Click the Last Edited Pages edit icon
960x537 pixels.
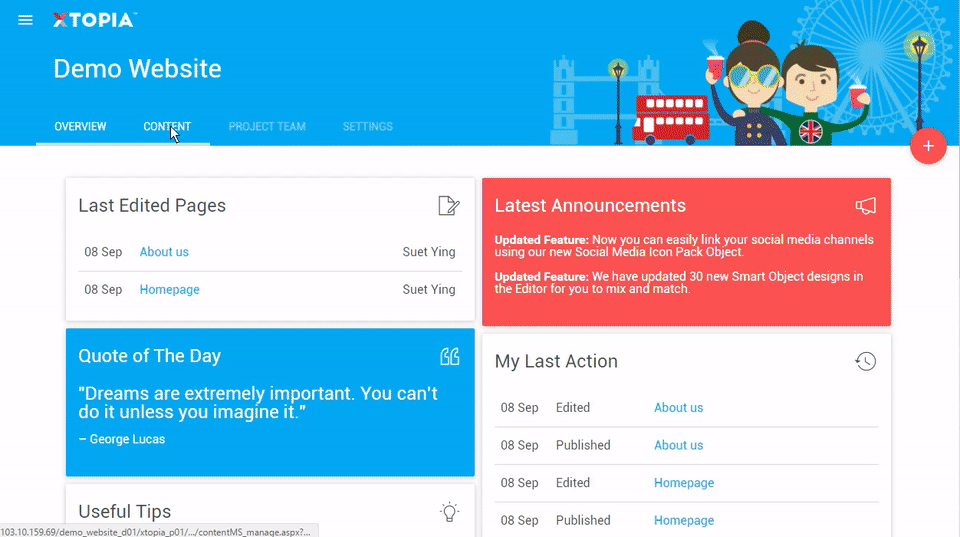(x=449, y=206)
